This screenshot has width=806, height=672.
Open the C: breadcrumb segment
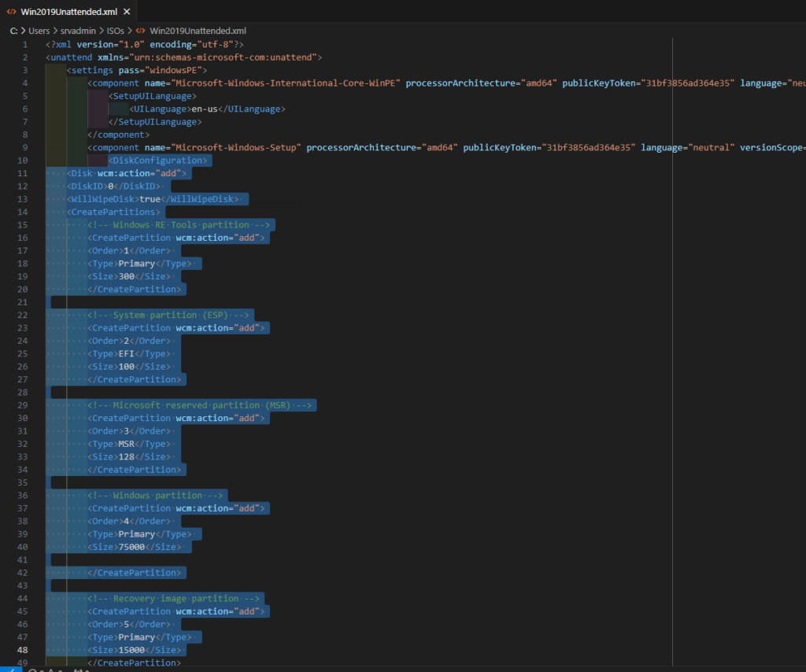point(14,31)
